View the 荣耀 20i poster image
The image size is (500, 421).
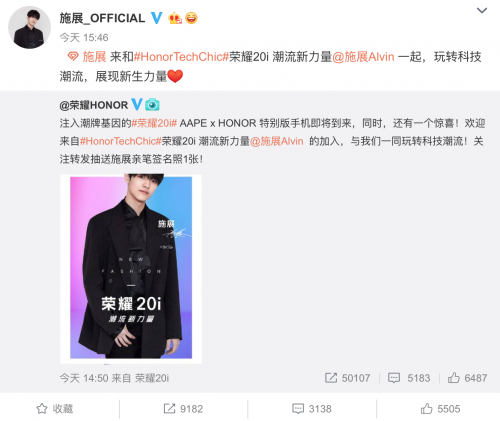tap(131, 268)
